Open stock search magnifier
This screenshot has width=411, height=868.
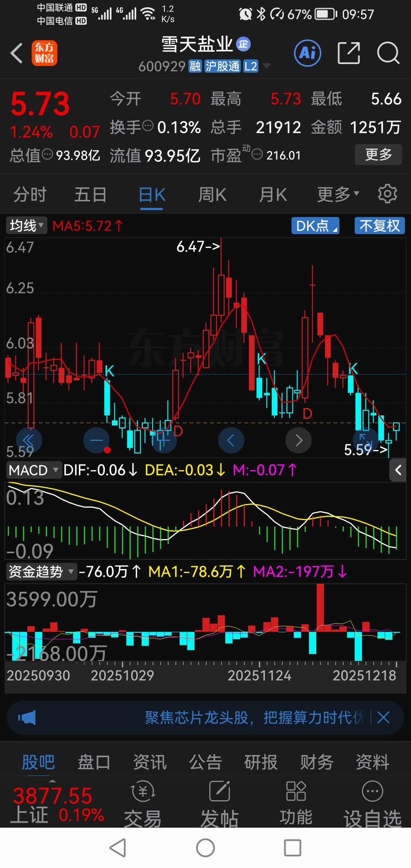[x=388, y=53]
